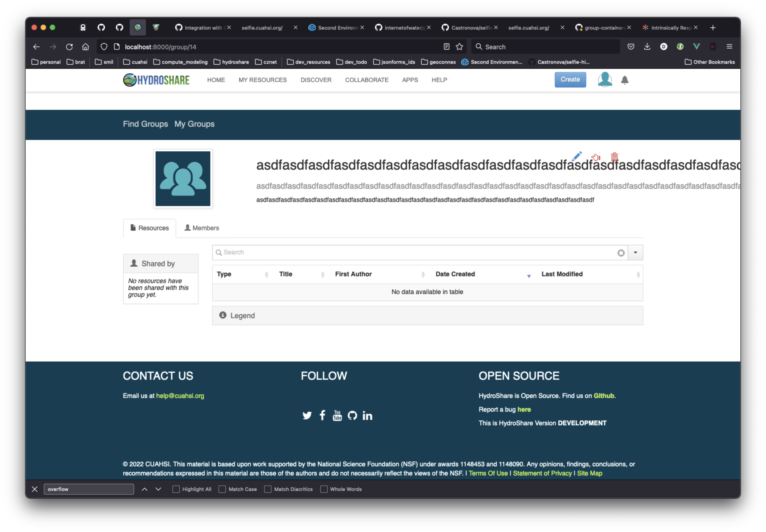Enable Highlight All in find bar

(x=176, y=489)
